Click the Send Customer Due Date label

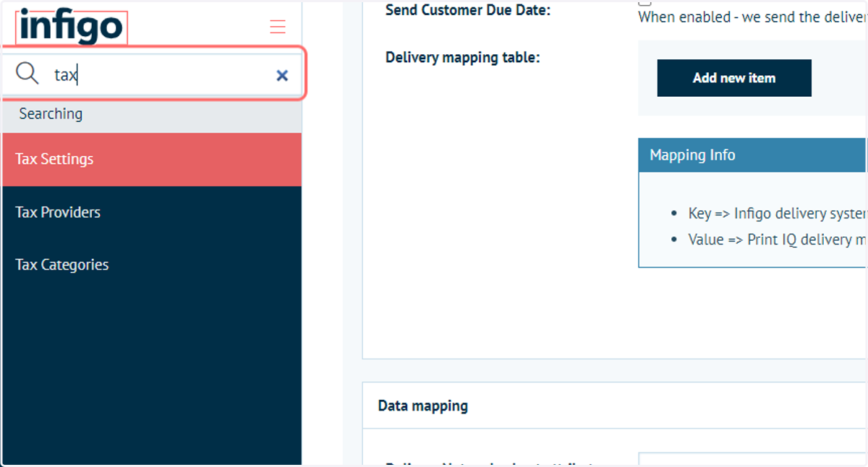pos(468,10)
